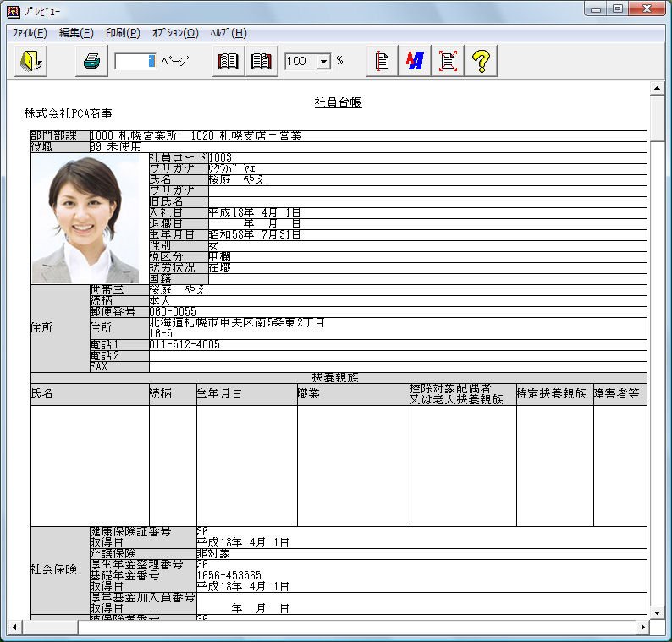Screen dimensions: 672x642
Task: Click the printer icon to print
Action: coord(91,61)
